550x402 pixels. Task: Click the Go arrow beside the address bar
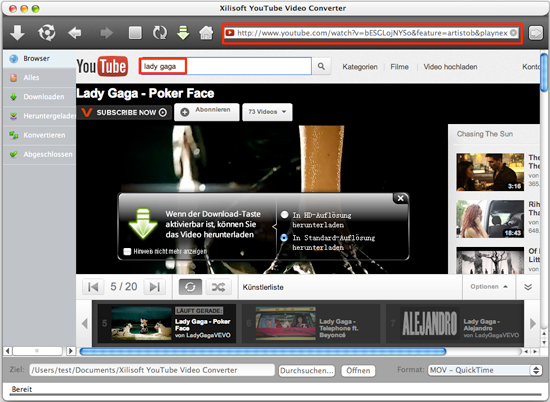[536, 33]
